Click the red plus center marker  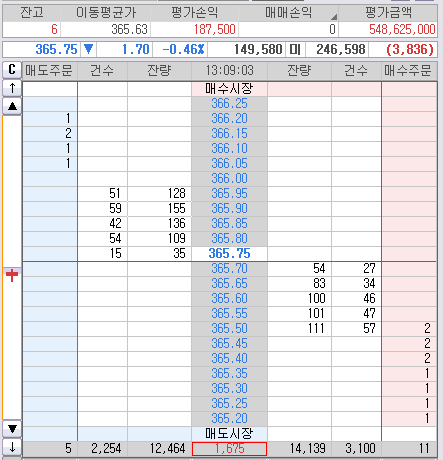click(12, 275)
